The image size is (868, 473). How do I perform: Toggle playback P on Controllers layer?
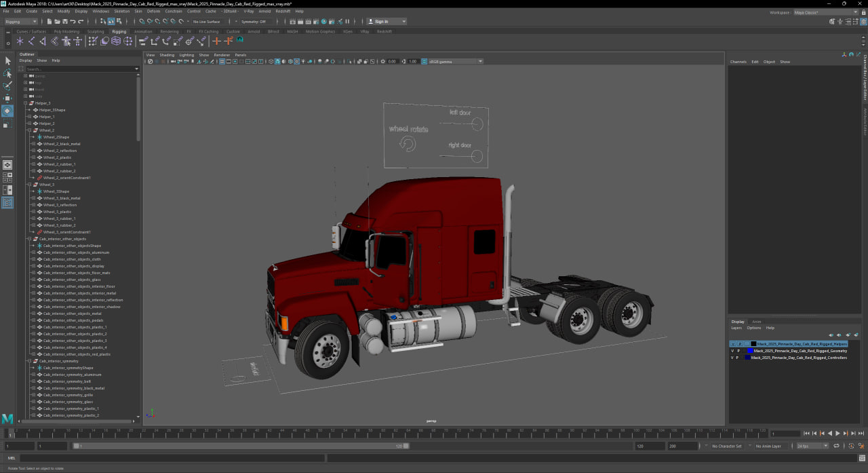(x=737, y=358)
